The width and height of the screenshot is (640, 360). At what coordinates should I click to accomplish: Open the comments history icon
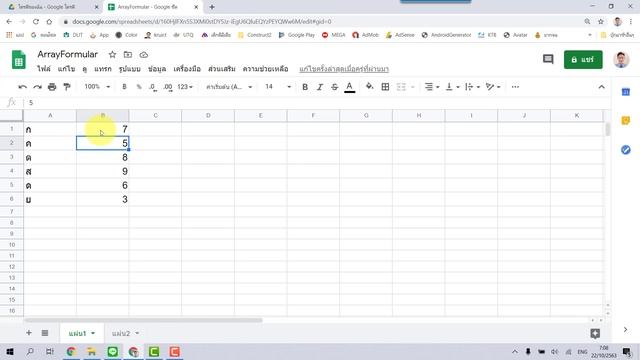click(548, 60)
